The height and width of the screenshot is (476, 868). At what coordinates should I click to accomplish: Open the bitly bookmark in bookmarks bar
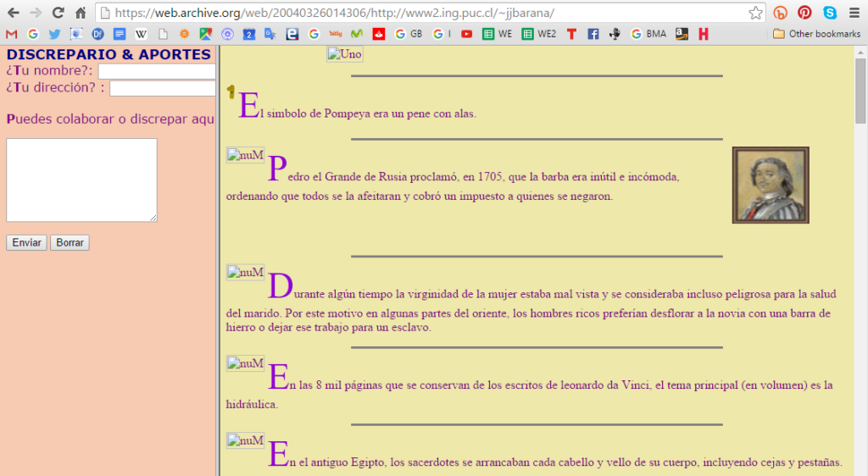[x=336, y=34]
